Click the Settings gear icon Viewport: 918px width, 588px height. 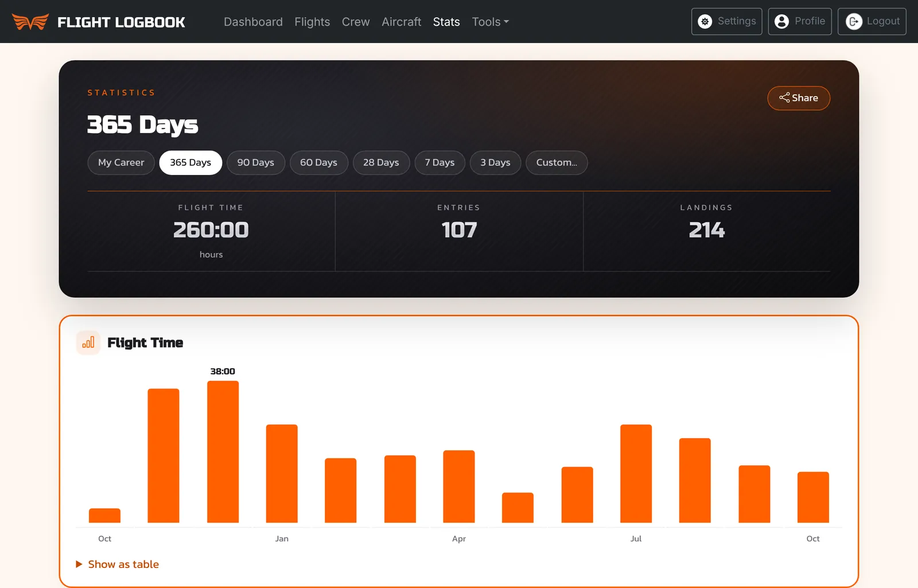[705, 21]
